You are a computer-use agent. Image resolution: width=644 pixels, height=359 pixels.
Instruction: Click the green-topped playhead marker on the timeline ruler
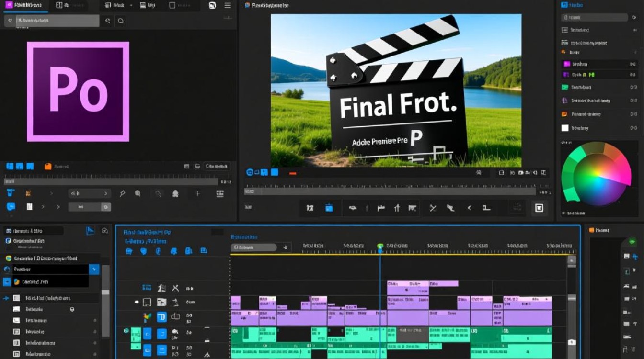380,246
